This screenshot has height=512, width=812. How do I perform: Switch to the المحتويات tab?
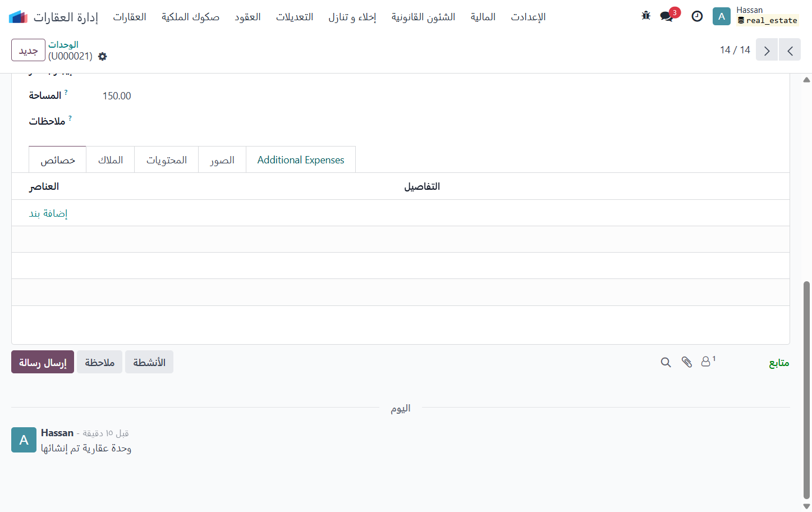coord(167,160)
